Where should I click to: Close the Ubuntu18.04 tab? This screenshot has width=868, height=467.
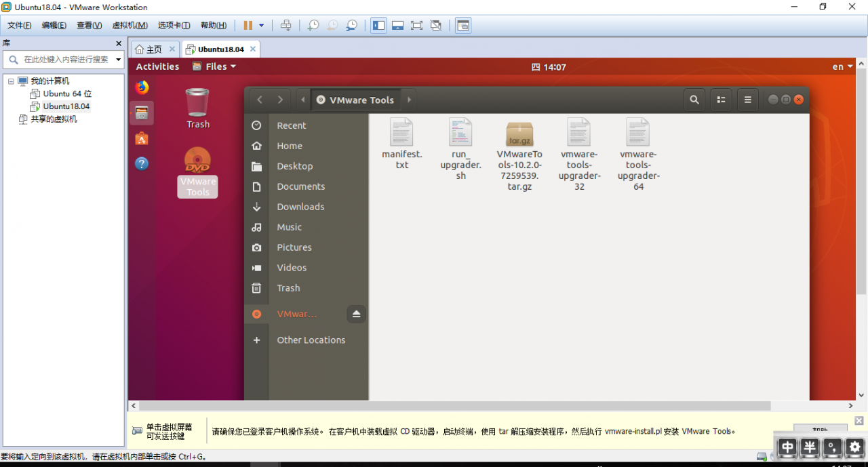pyautogui.click(x=253, y=49)
